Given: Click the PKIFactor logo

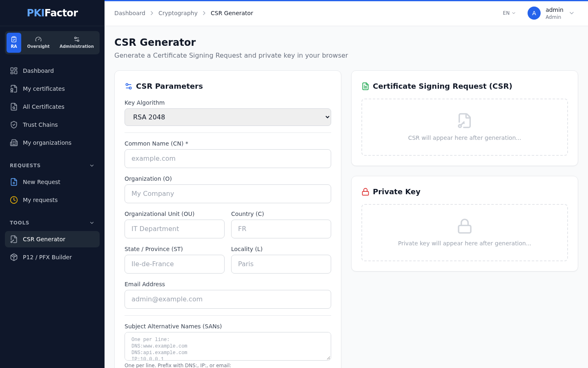Looking at the screenshot, I should [x=52, y=13].
